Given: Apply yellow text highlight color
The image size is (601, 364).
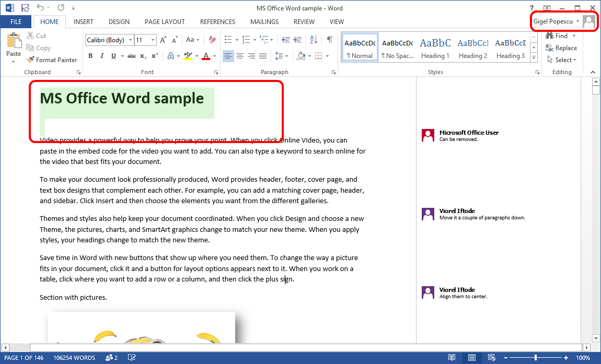Looking at the screenshot, I should (x=188, y=56).
